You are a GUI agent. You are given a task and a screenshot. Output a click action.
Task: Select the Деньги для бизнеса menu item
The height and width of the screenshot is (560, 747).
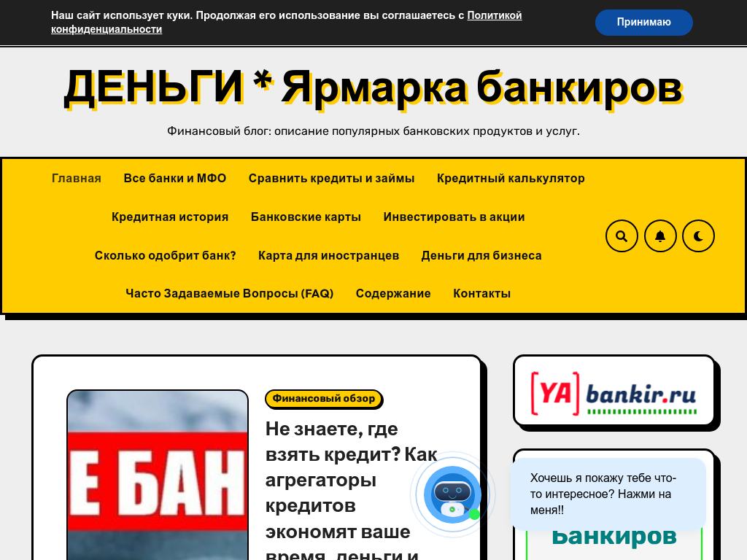(481, 256)
